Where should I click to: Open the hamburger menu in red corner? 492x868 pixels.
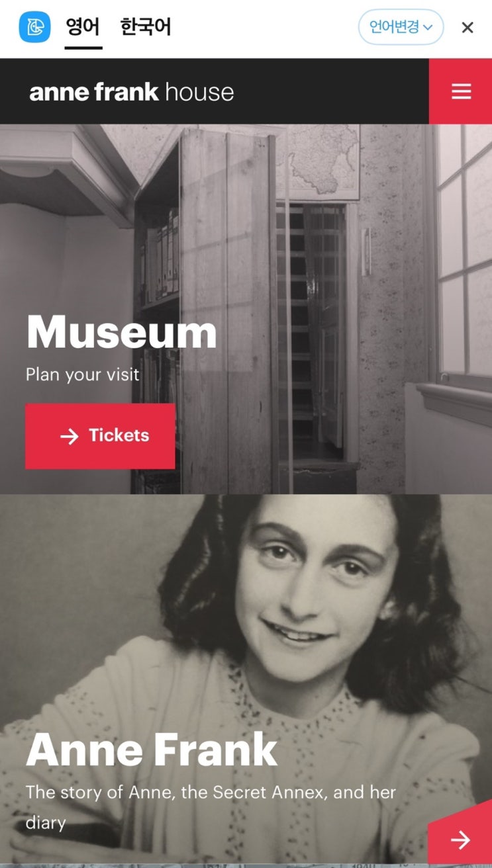click(461, 91)
